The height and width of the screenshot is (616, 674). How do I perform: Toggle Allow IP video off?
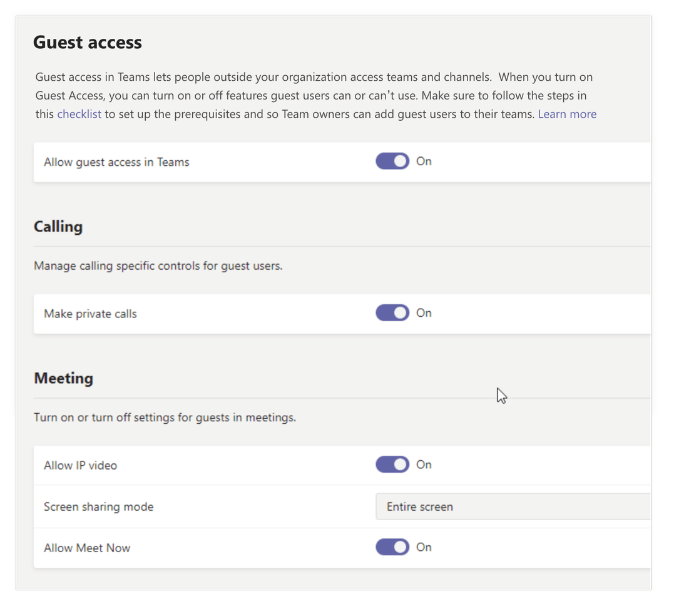coord(392,465)
